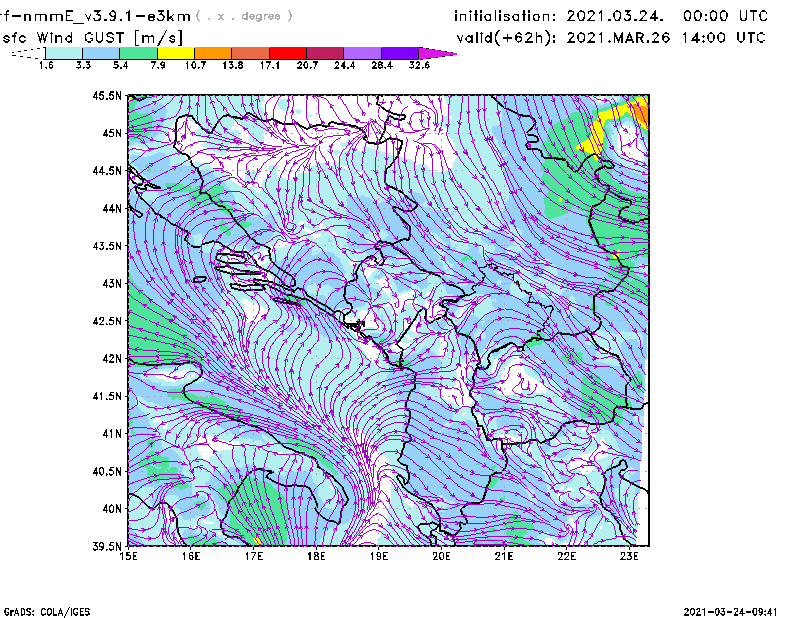Click the 32.6 colorbar value label
The height and width of the screenshot is (618, 800).
419,65
